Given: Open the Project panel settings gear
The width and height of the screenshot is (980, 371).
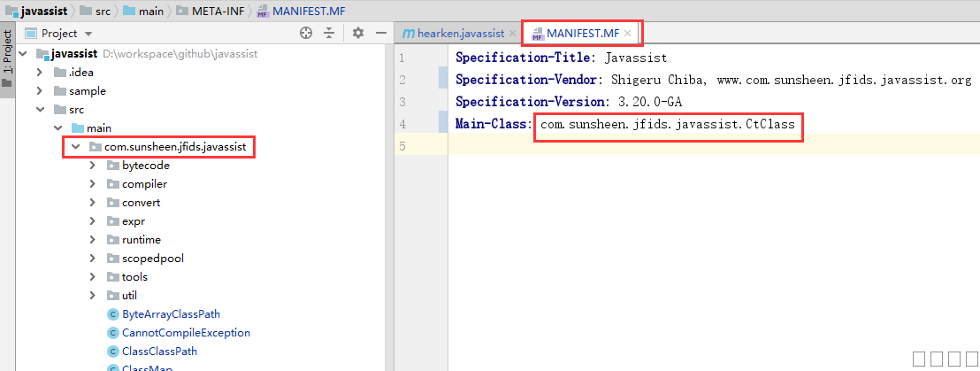Looking at the screenshot, I should 358,33.
